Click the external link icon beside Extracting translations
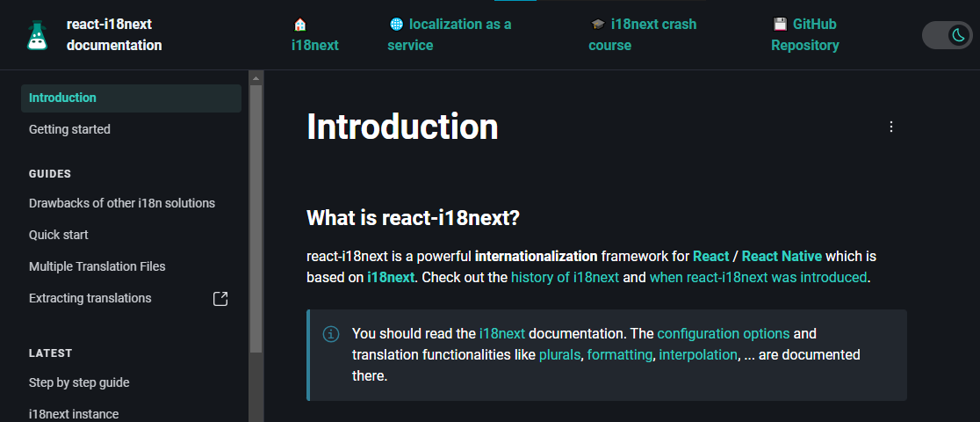 (x=220, y=299)
